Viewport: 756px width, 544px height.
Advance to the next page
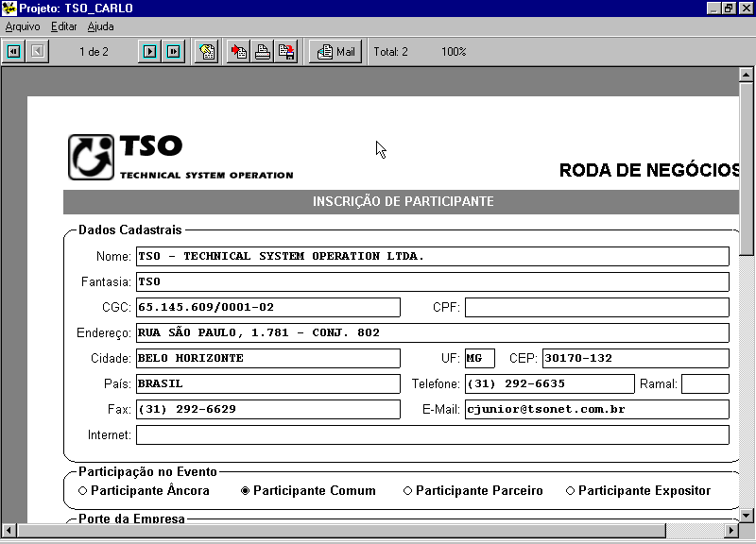[x=149, y=51]
